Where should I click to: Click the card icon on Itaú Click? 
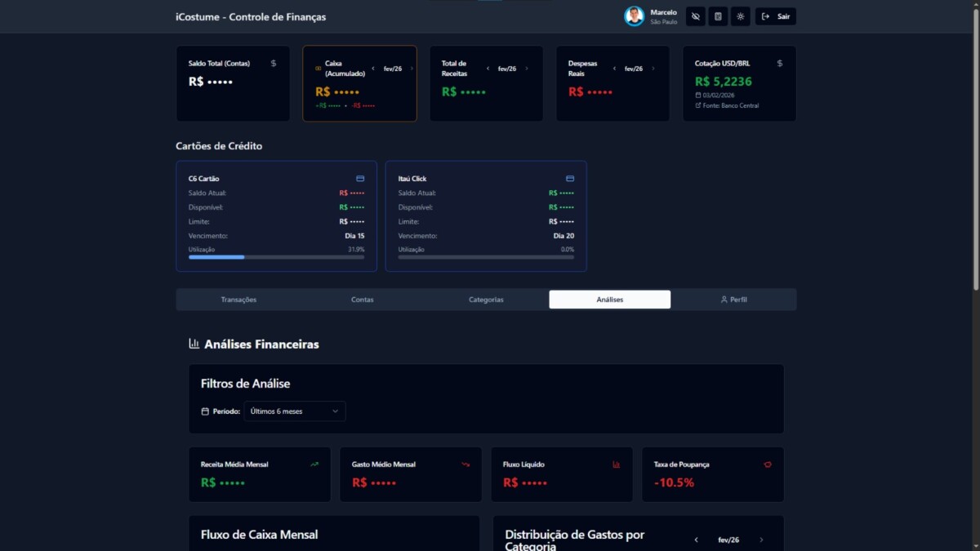pyautogui.click(x=570, y=179)
